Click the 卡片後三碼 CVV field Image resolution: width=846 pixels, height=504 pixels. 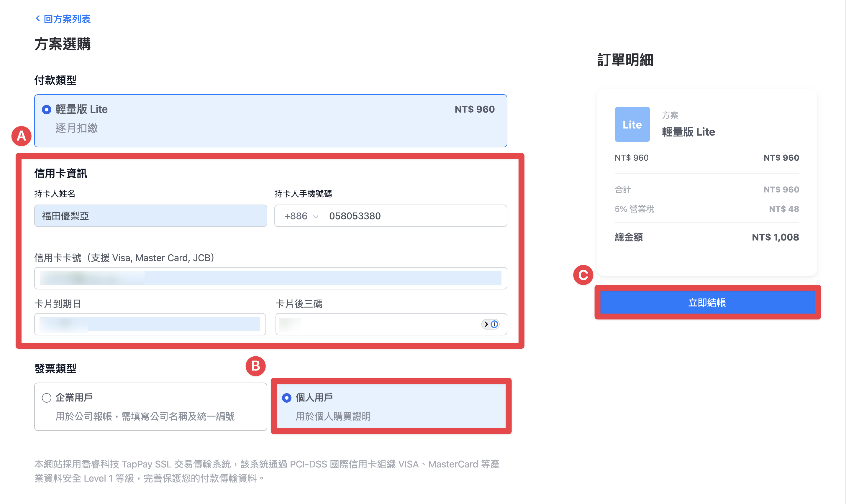pyautogui.click(x=391, y=324)
